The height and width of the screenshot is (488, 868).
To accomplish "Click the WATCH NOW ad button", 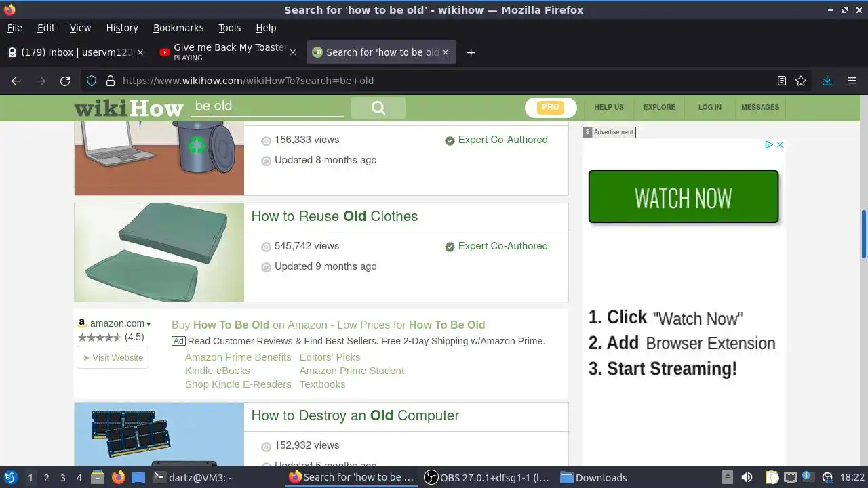I will pos(684,197).
